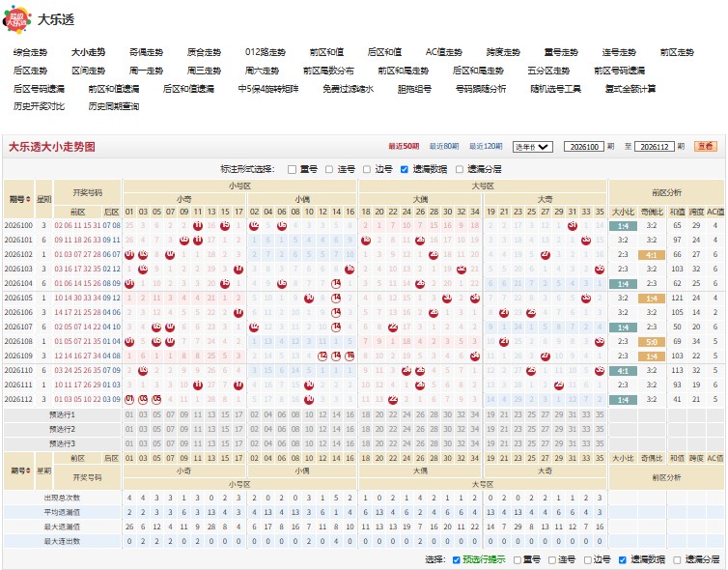Open 周一走势 link
728x570 pixels.
(146, 71)
